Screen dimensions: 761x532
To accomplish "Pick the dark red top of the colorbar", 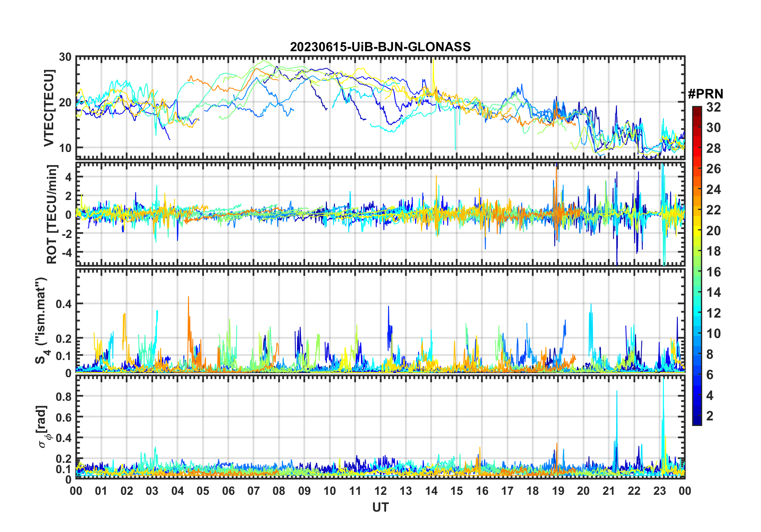I will (x=697, y=109).
